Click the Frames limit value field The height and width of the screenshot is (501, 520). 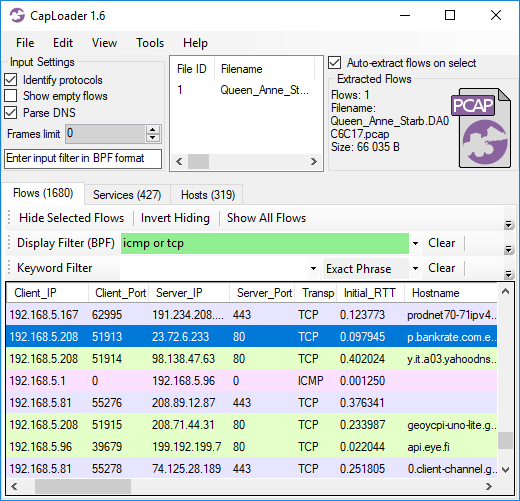[x=105, y=134]
